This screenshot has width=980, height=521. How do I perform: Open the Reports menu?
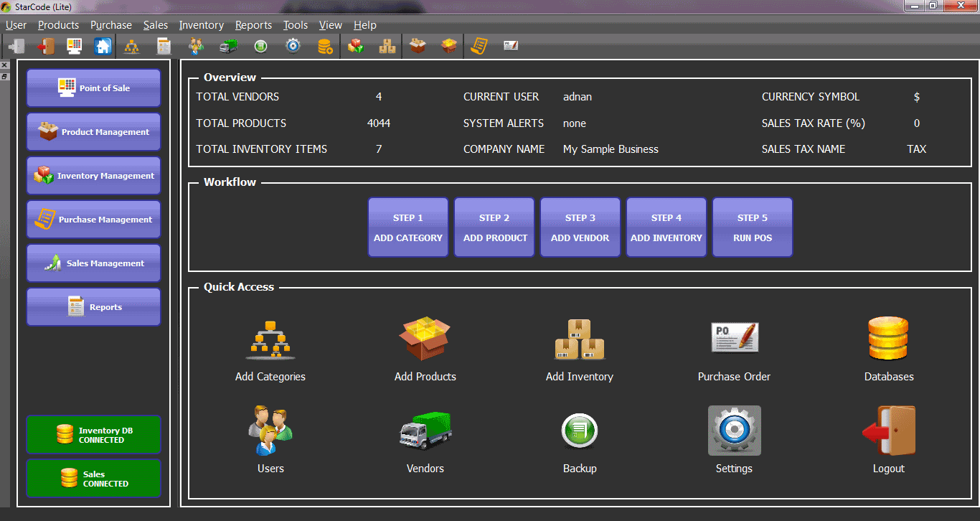click(253, 25)
